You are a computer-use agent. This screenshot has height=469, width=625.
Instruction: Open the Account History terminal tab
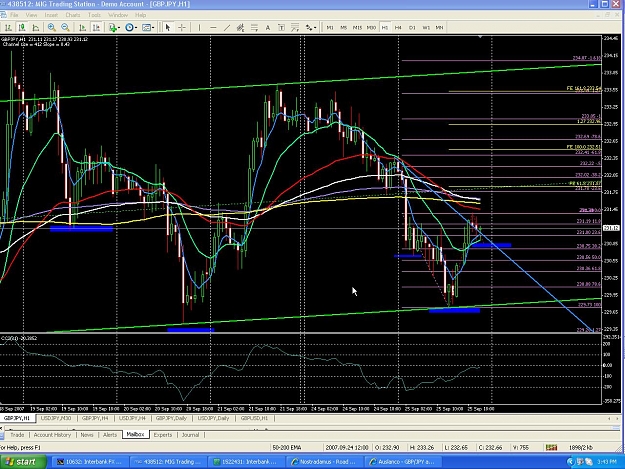click(x=52, y=435)
